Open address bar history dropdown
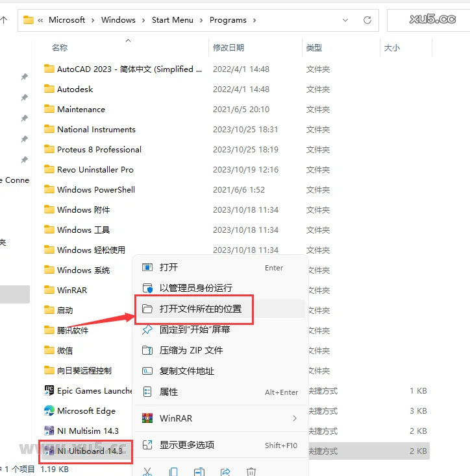 [x=345, y=20]
